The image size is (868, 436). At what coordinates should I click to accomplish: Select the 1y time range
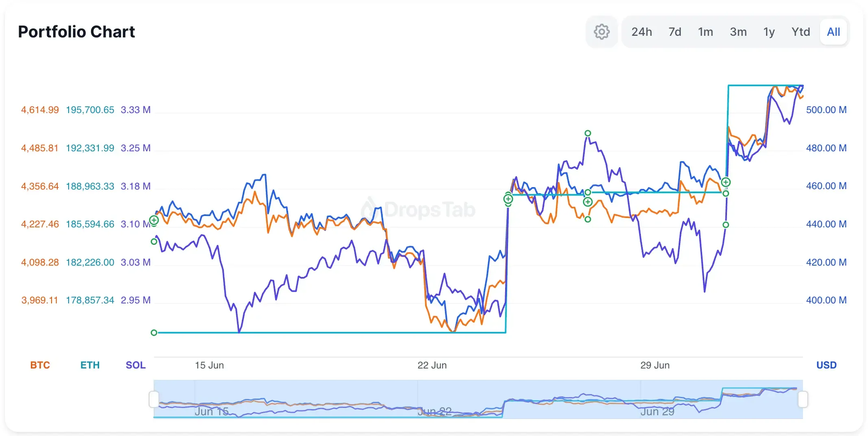pos(769,32)
